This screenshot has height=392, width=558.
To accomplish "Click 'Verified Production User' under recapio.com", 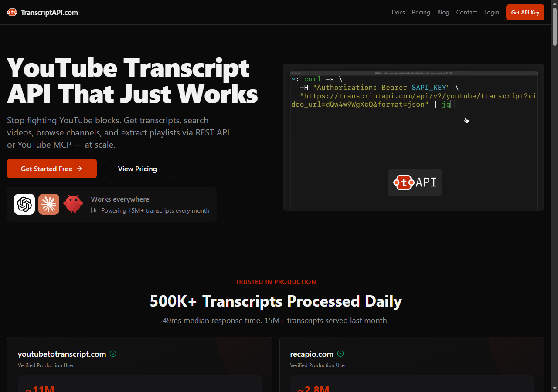I will tap(318, 365).
